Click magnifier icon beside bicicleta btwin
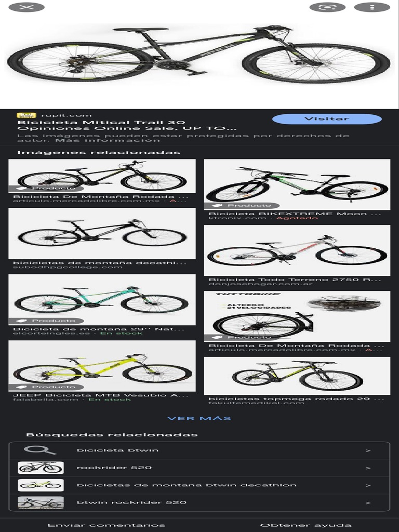Viewport: 399px width, 532px height. (x=40, y=450)
